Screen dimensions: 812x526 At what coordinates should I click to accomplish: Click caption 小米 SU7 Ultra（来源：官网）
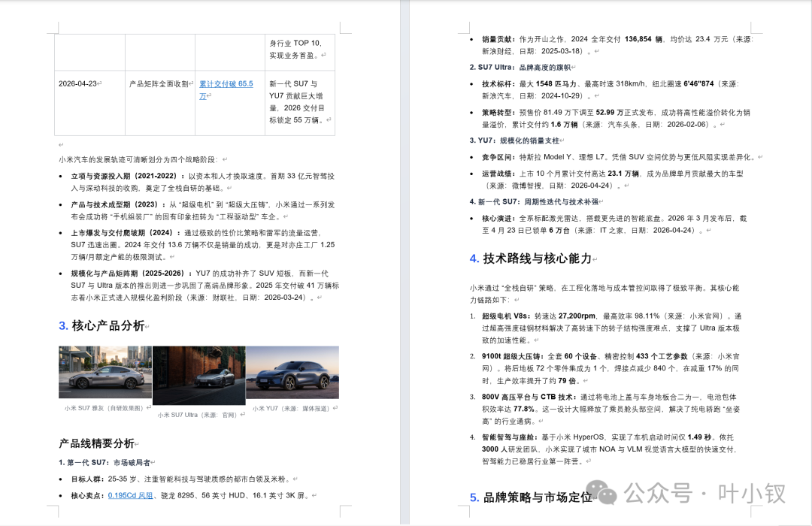198,415
